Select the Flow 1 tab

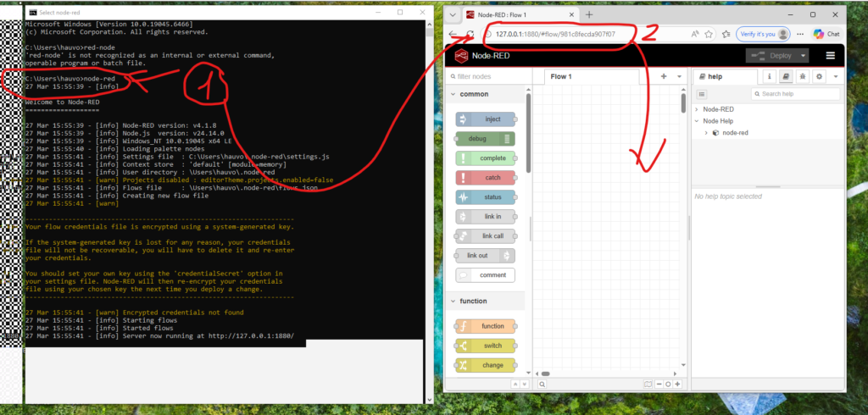[561, 76]
